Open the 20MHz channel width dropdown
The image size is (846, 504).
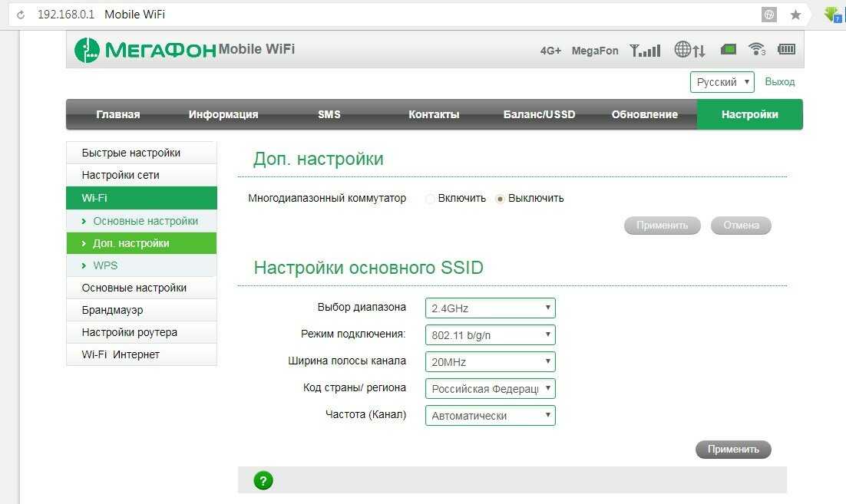(490, 362)
